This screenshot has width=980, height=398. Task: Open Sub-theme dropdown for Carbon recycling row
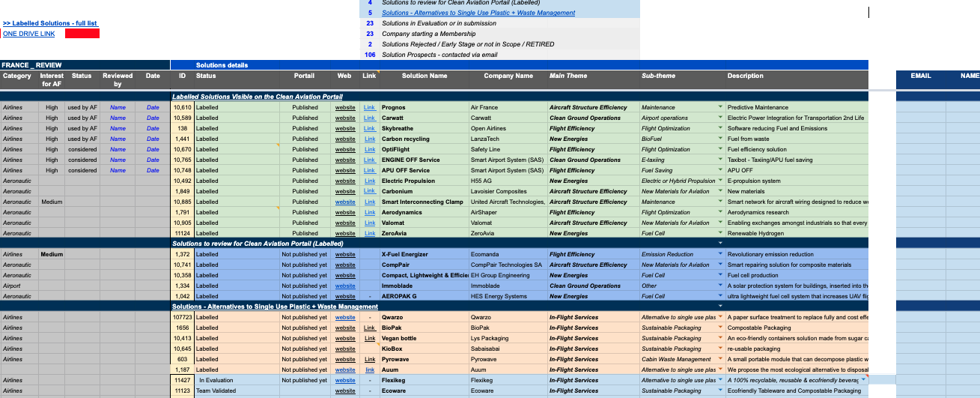pos(720,139)
